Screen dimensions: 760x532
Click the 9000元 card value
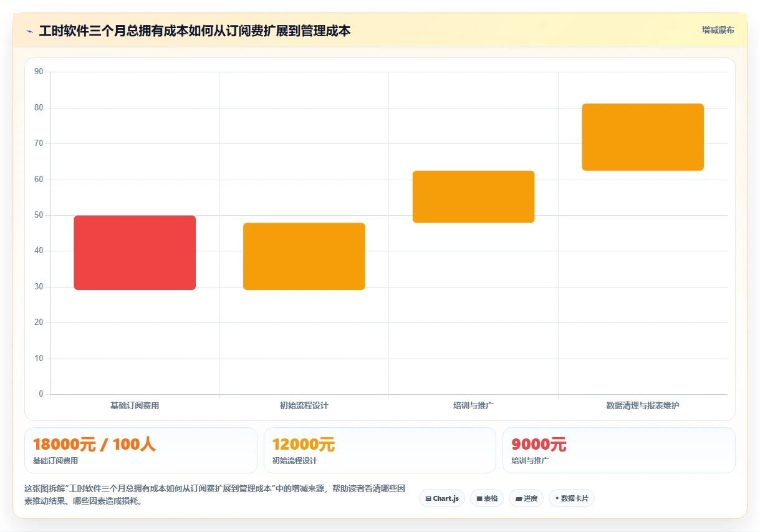(539, 444)
